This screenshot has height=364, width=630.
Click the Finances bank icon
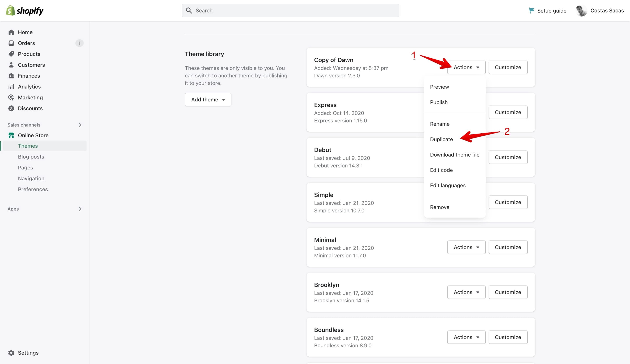11,76
